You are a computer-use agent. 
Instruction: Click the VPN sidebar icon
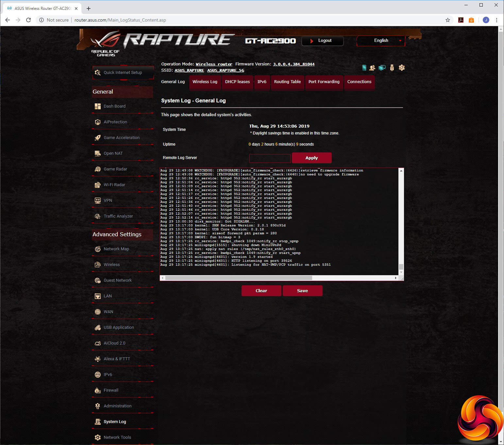97,201
